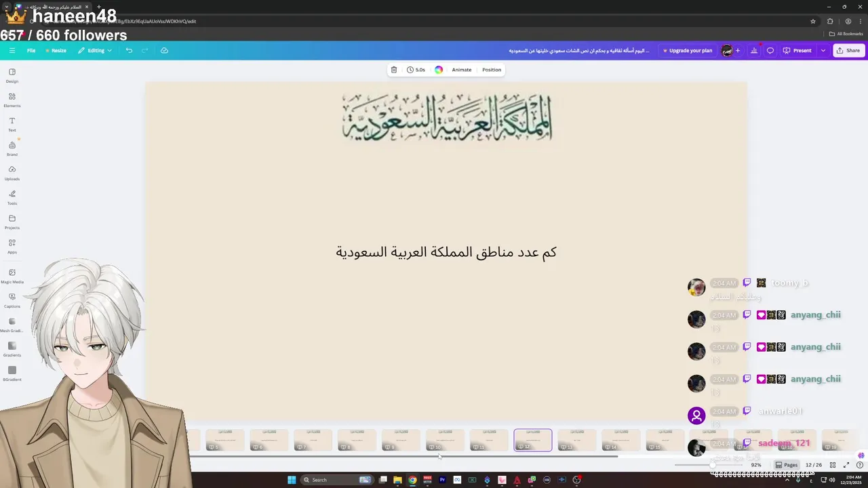Open the Uploads panel
868x488 pixels.
point(12,174)
